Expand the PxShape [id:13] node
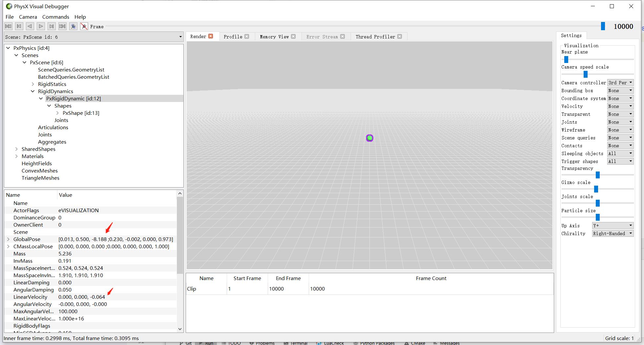This screenshot has height=345, width=644. click(x=57, y=113)
